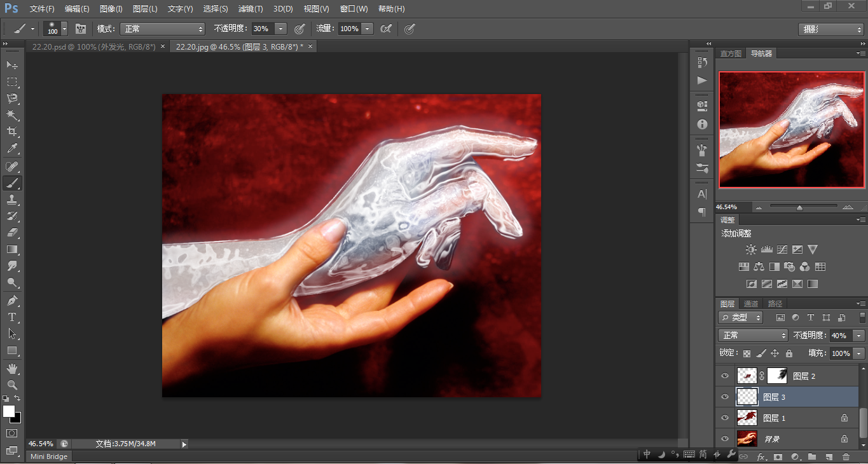This screenshot has height=464, width=868.
Task: Select the Crop tool
Action: click(12, 132)
